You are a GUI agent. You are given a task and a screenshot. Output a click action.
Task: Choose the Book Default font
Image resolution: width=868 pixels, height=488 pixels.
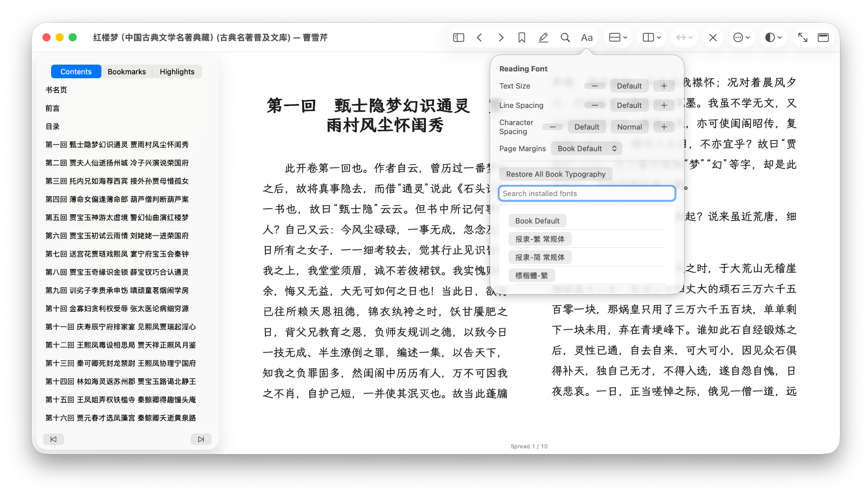click(537, 221)
